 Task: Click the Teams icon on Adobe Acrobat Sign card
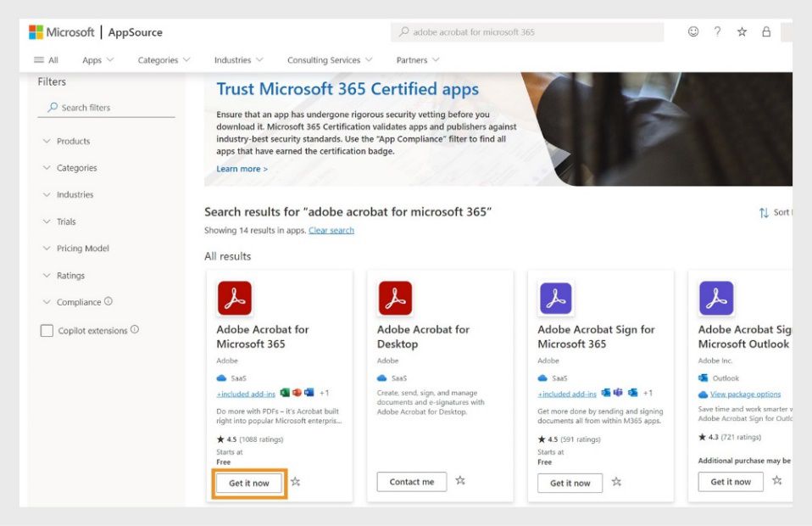click(618, 393)
